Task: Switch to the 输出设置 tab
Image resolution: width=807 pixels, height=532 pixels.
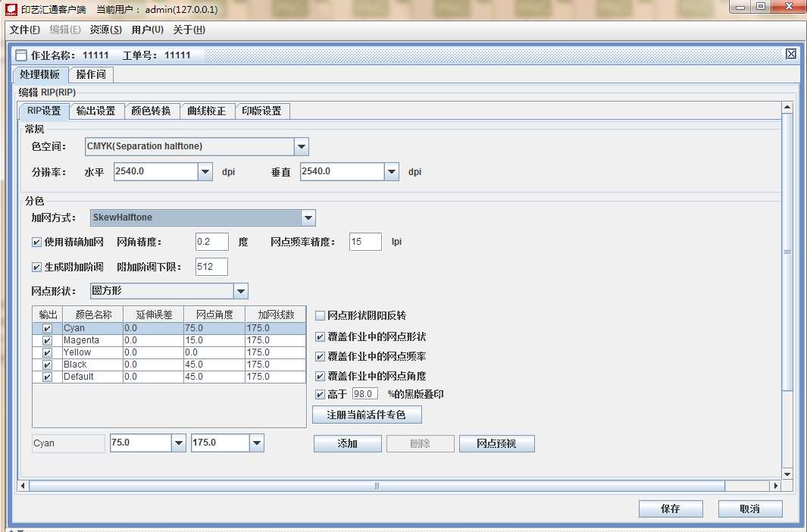Action: [95, 111]
